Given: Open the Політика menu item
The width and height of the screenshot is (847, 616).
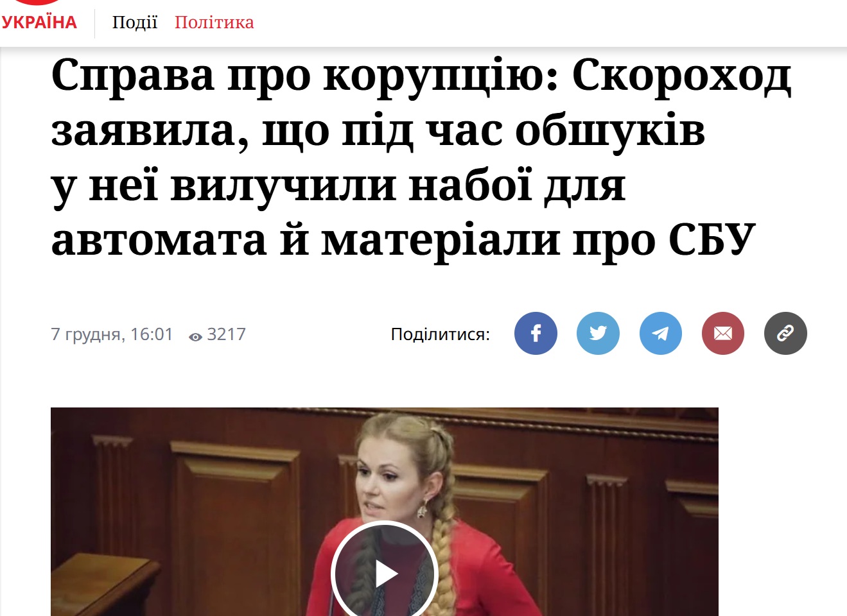Looking at the screenshot, I should tap(214, 22).
